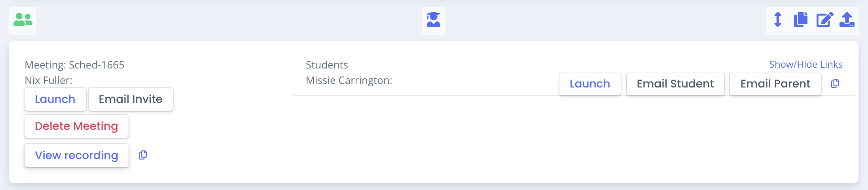The image size is (868, 190).
Task: Click the red Delete Meeting button
Action: pyautogui.click(x=76, y=126)
